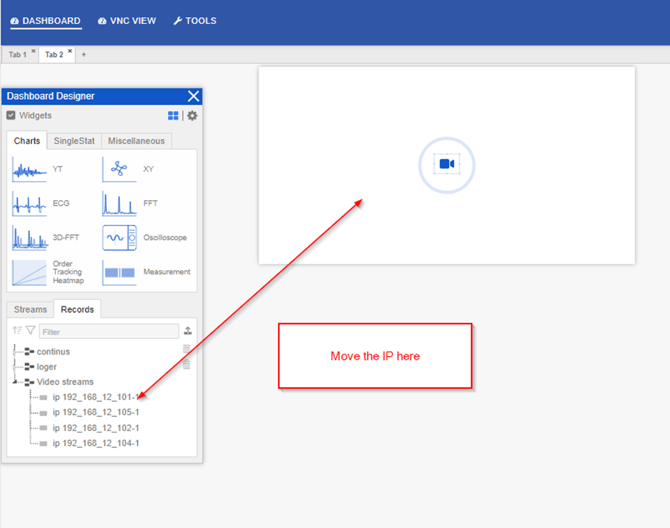Select the Order Tracking Heatmap widget

(x=29, y=272)
